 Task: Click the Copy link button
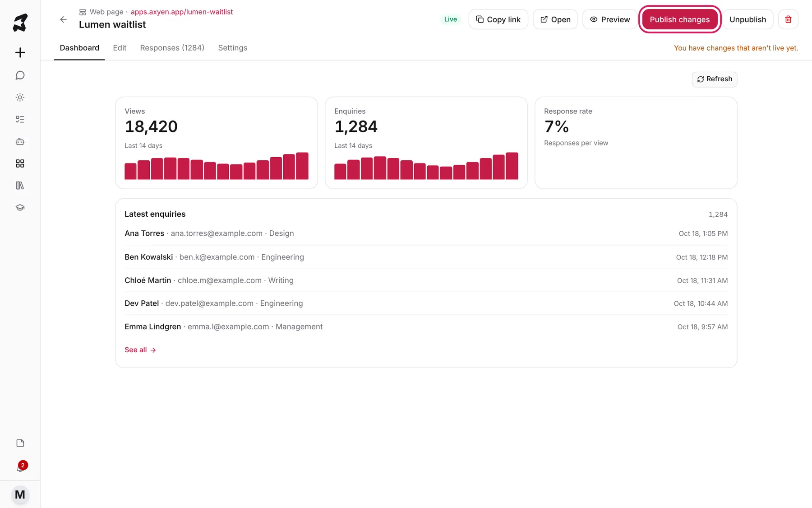click(498, 19)
